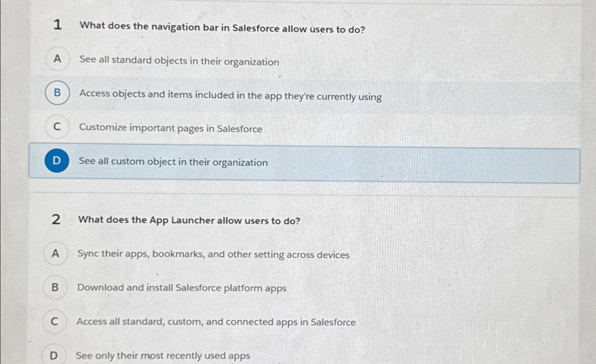Screen dimensions: 596x364
Task: Choose answer 'Access objects and items included in the app'
Action: click(x=230, y=96)
